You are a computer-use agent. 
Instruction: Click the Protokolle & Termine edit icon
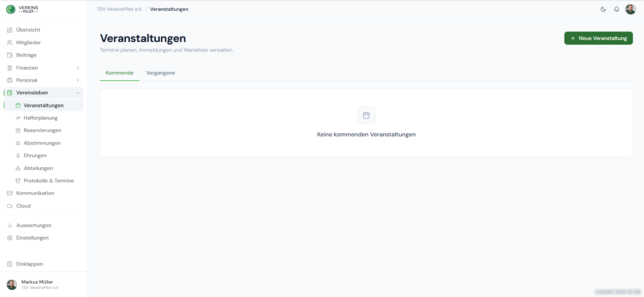click(x=18, y=181)
